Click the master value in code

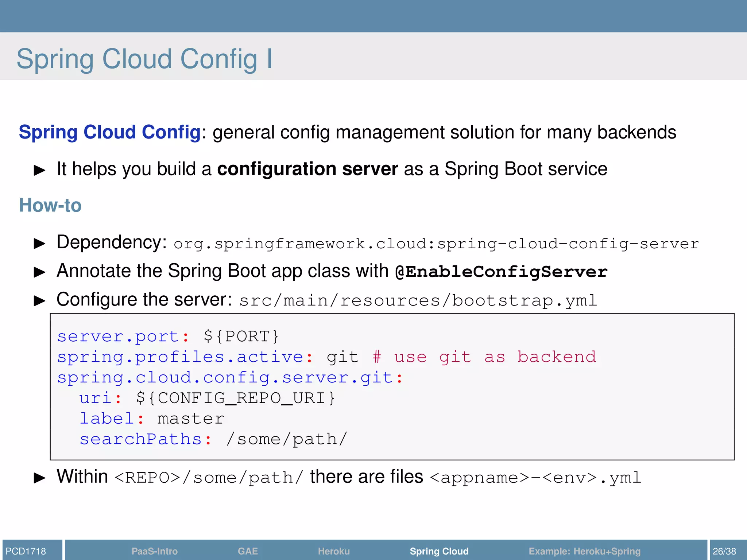(191, 419)
